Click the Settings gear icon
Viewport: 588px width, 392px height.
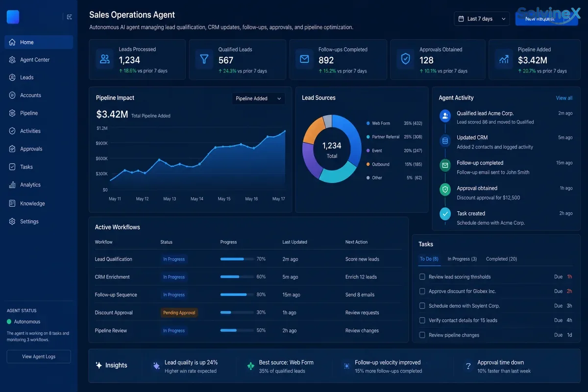point(12,221)
